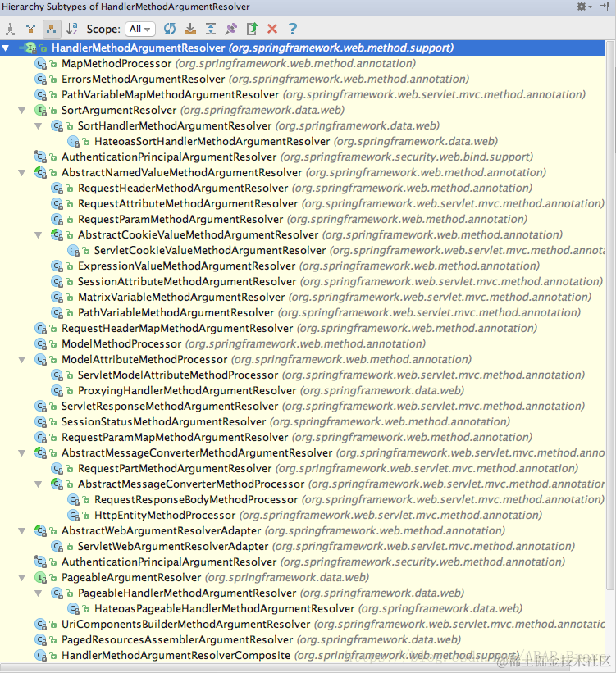Screen dimensions: 616x673
Task: Click class icon beside ErrorsMethodArgumentResolver
Action: pos(41,80)
